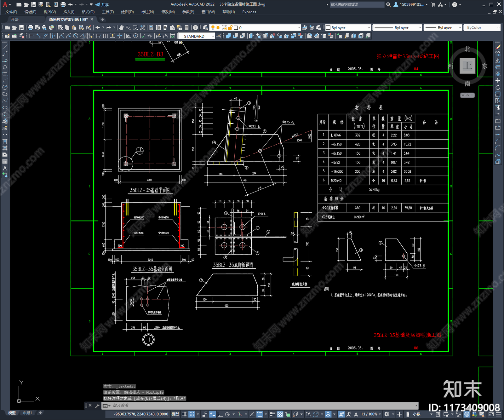Toggle snap mode on status bar
The image size is (504, 420).
coord(192,414)
